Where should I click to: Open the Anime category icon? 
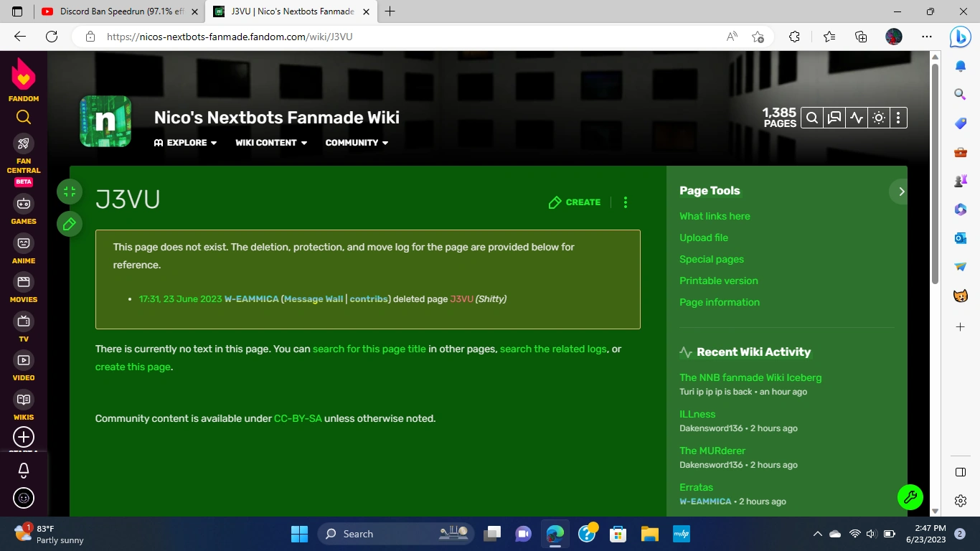tap(24, 243)
